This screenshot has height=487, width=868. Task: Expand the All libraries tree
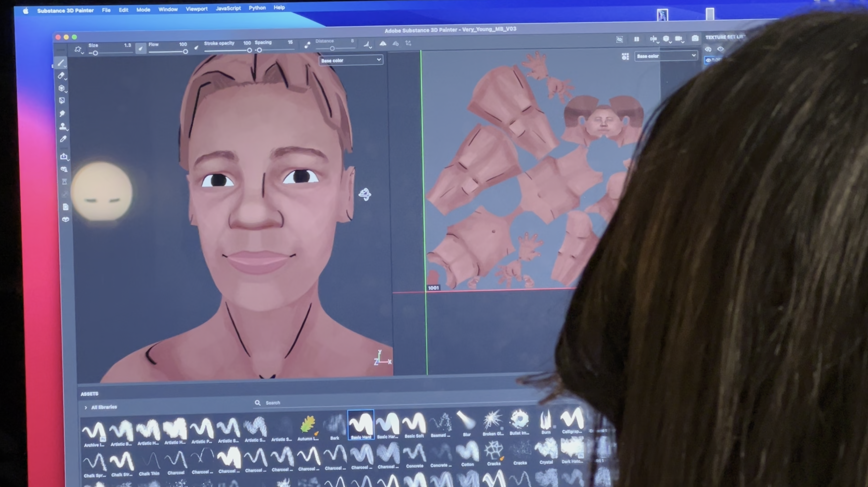pos(86,407)
